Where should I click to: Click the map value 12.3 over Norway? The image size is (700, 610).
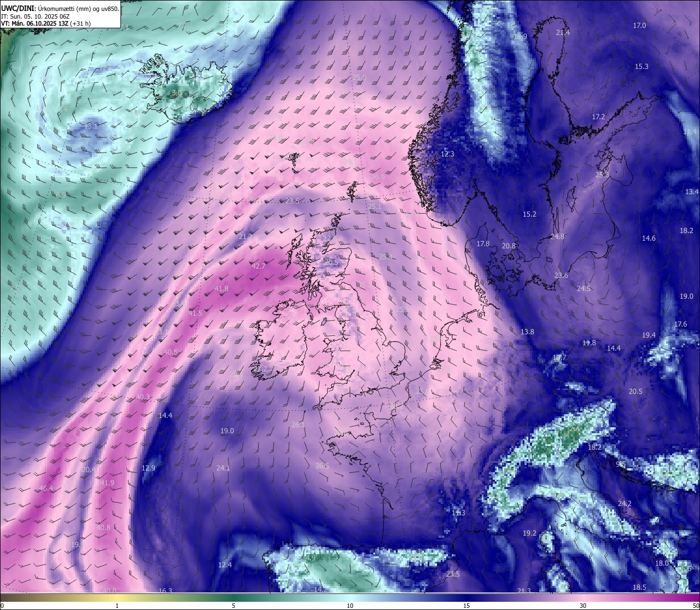point(447,154)
